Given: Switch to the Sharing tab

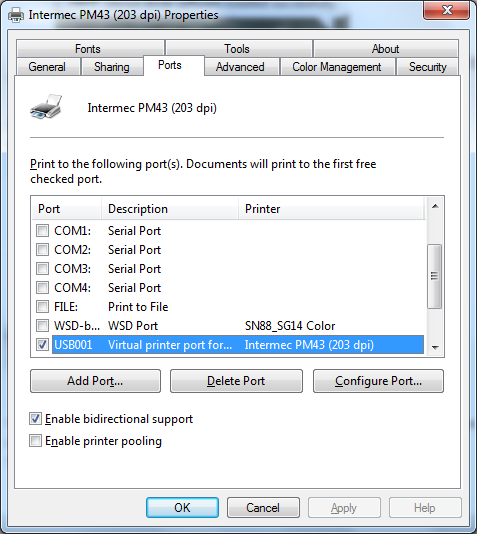Looking at the screenshot, I should pyautogui.click(x=112, y=67).
